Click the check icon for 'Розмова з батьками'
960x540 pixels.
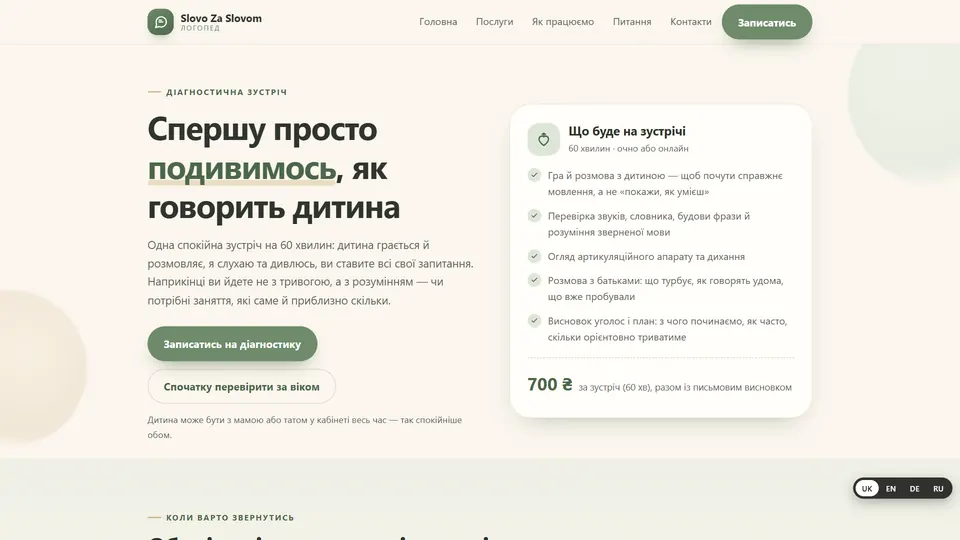pyautogui.click(x=534, y=280)
